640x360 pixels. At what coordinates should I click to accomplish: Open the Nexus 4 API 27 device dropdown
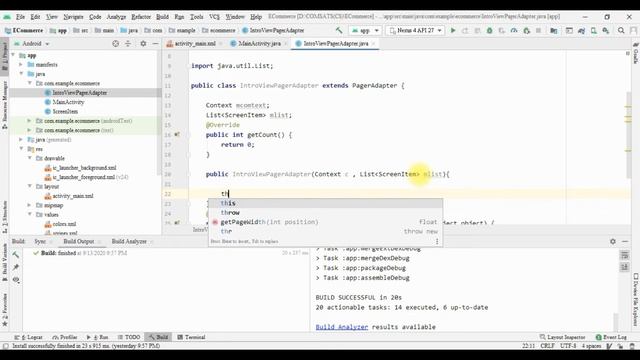point(415,30)
